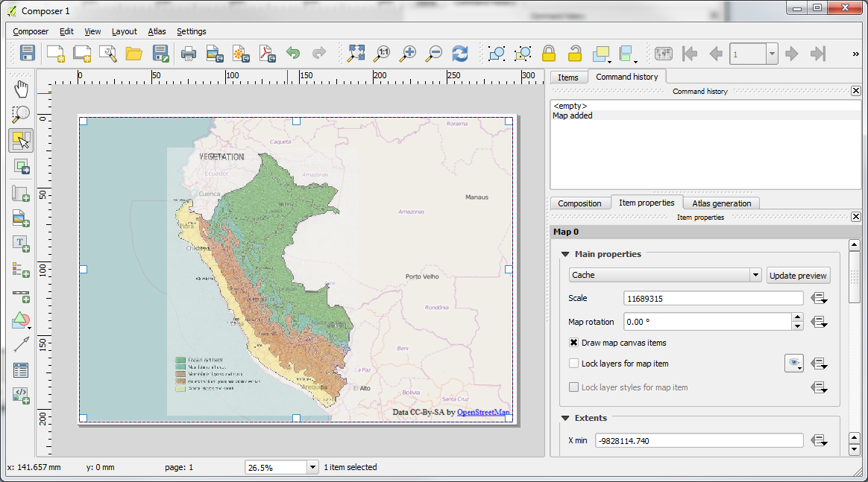
Task: Open the Atlas menu
Action: (157, 31)
